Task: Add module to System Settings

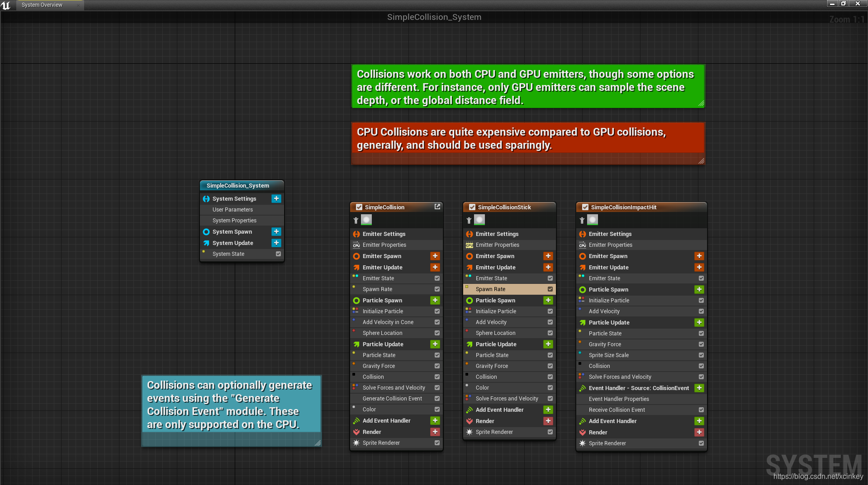Action: [276, 198]
